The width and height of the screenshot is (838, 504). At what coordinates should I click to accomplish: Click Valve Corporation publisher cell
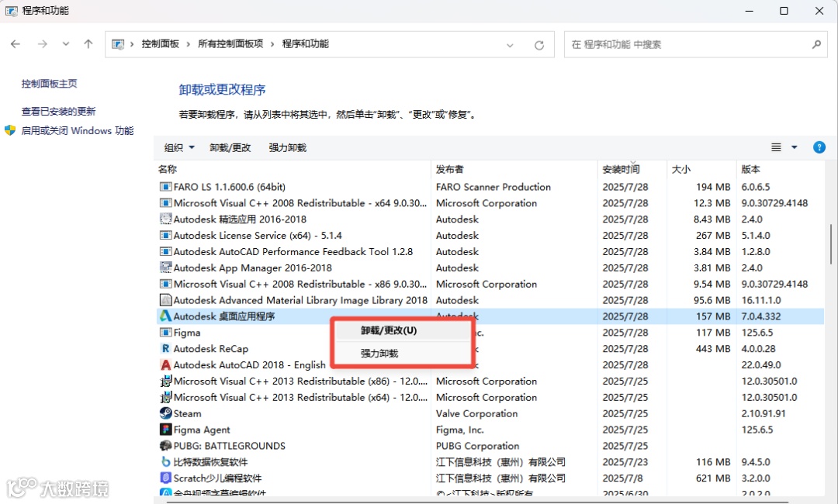point(476,414)
